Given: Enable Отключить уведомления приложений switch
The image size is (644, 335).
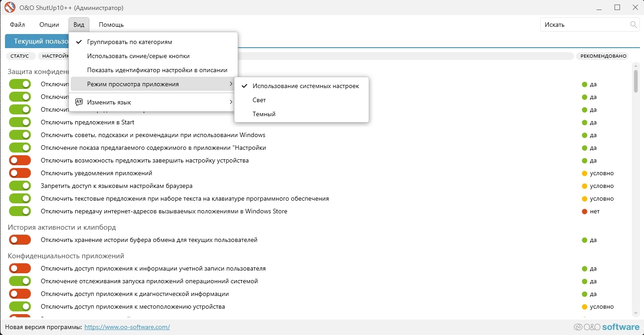Looking at the screenshot, I should (20, 173).
